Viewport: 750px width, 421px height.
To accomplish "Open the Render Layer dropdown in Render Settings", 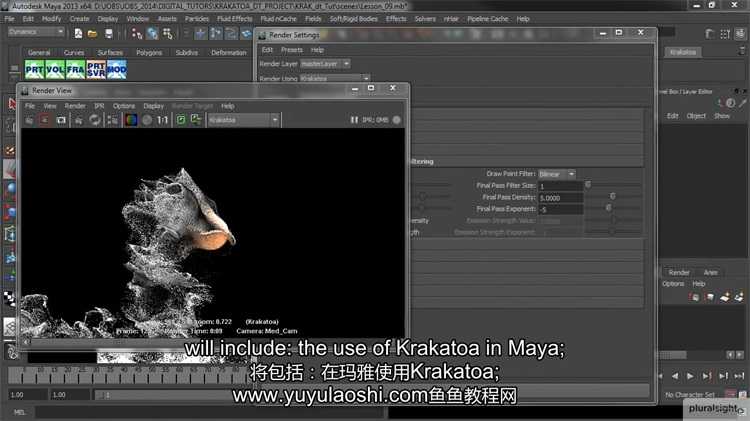I will (325, 64).
